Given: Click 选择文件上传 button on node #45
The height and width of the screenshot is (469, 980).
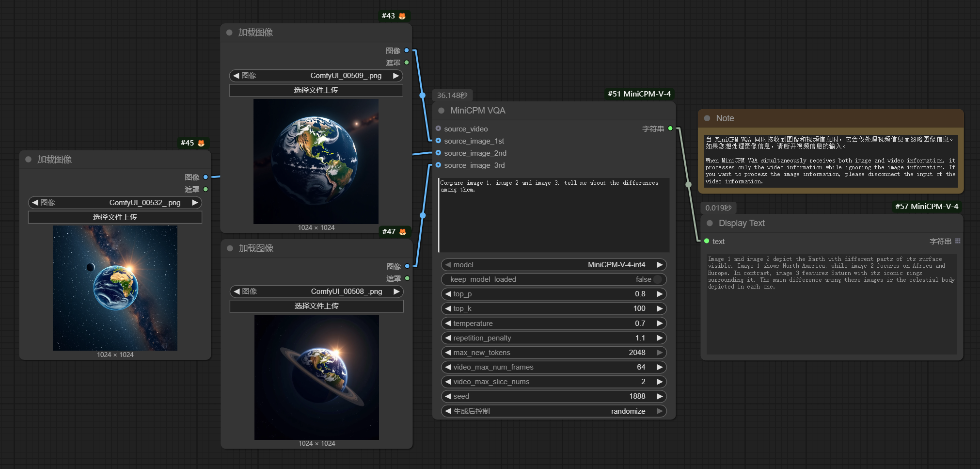Looking at the screenshot, I should click(x=115, y=217).
